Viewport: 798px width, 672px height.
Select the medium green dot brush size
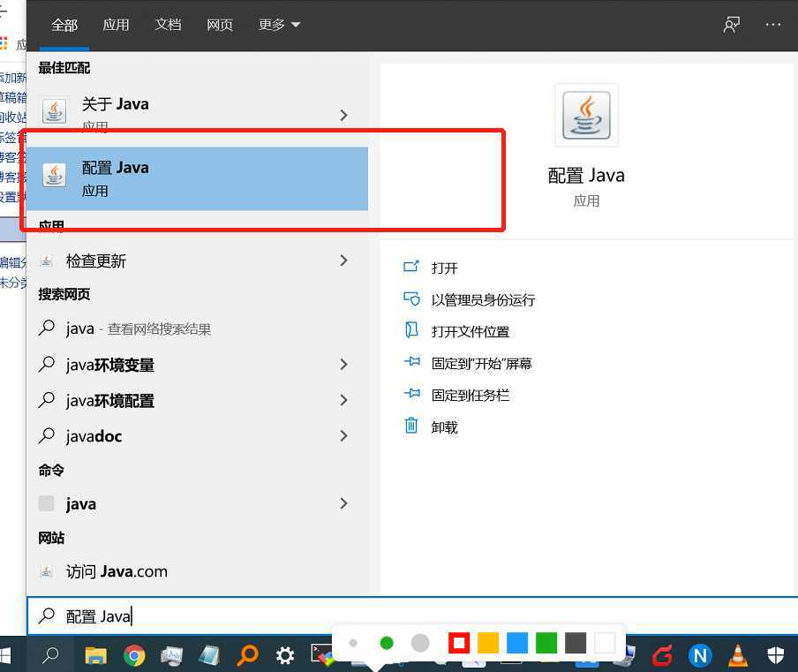click(387, 643)
